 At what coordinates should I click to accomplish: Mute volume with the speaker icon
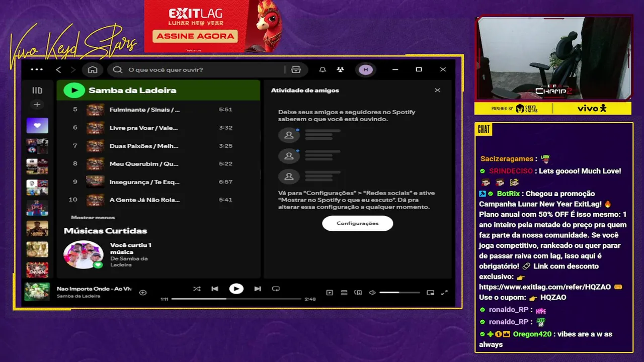point(372,292)
